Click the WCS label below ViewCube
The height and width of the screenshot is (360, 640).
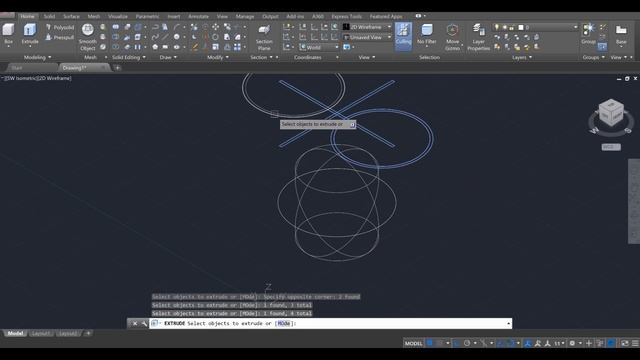(611, 147)
